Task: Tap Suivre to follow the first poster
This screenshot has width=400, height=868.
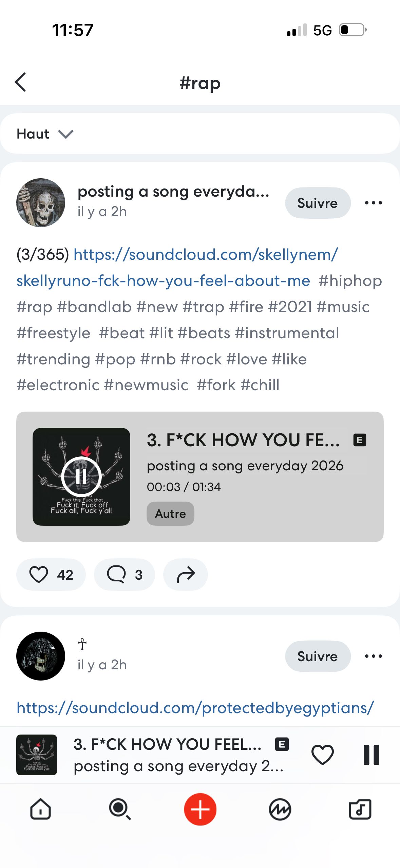Action: click(x=317, y=203)
